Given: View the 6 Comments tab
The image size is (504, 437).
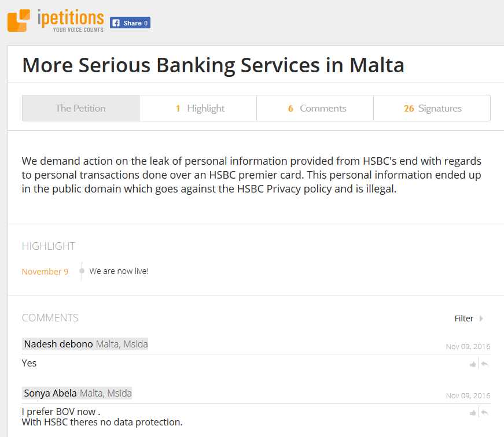Looking at the screenshot, I should (315, 108).
